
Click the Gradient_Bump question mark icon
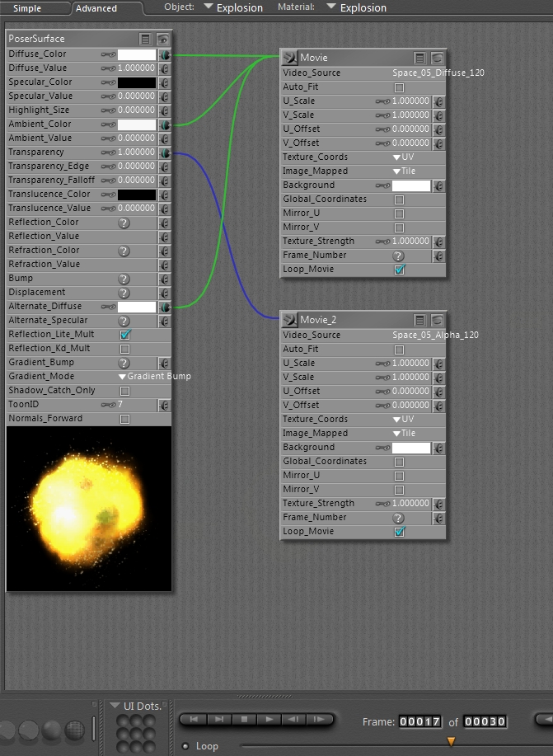pyautogui.click(x=124, y=363)
